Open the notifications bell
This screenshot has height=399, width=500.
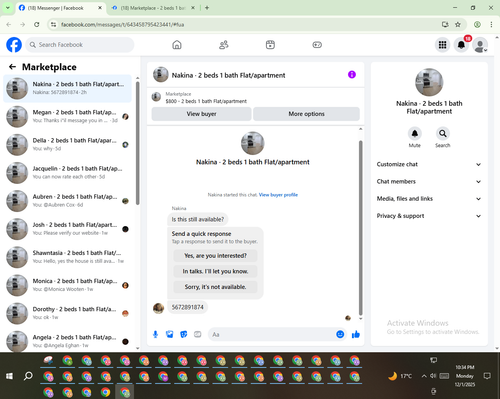461,45
